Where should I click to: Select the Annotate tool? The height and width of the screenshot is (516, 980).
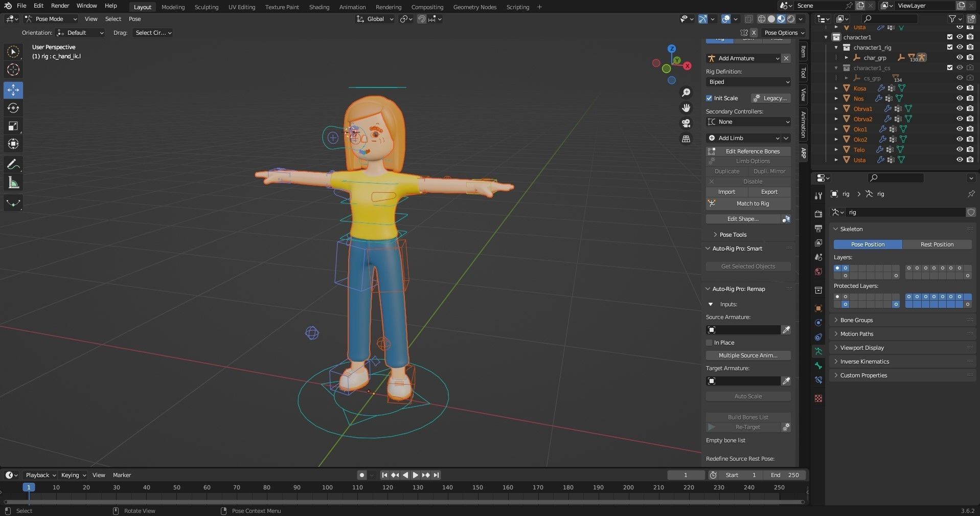(x=13, y=164)
